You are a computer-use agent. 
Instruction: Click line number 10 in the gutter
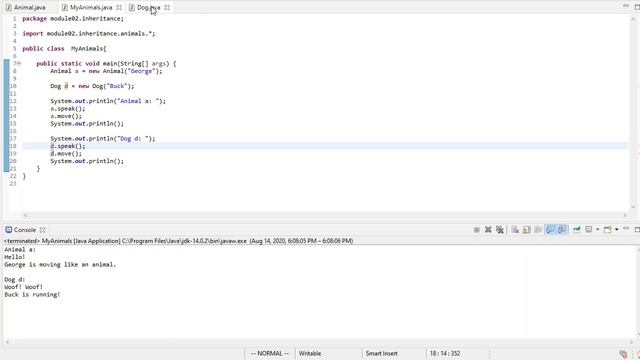point(13,86)
